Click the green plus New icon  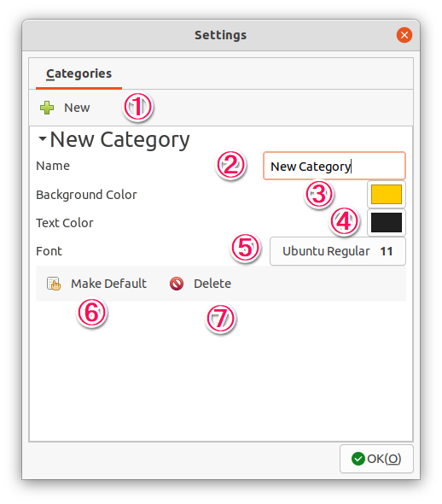[47, 108]
